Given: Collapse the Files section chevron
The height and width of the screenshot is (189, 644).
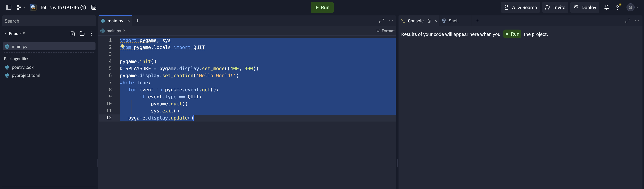Looking at the screenshot, I should (x=5, y=33).
